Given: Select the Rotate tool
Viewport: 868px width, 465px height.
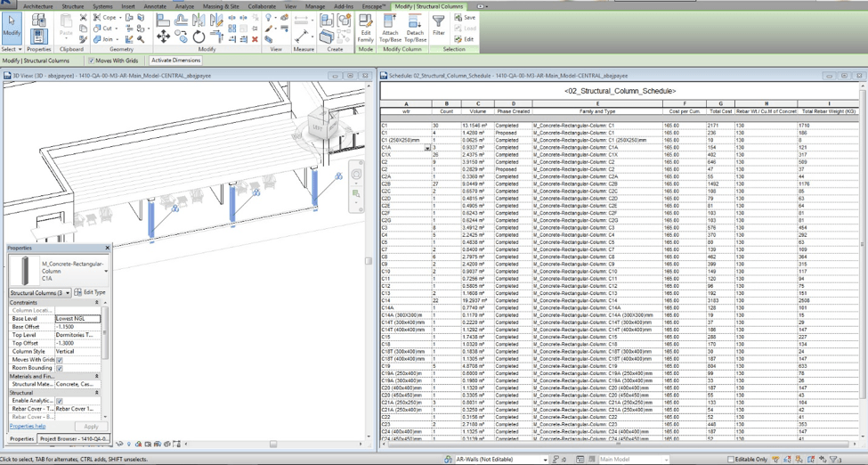Looking at the screenshot, I should 199,37.
